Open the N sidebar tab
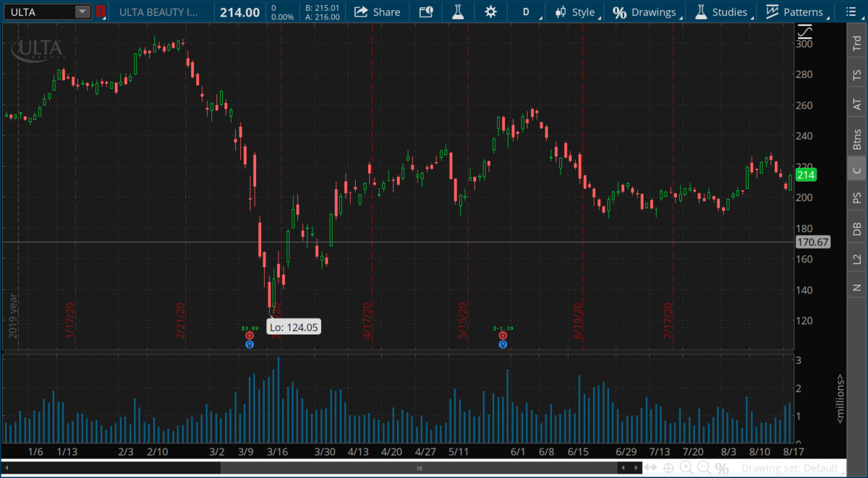 tap(857, 288)
